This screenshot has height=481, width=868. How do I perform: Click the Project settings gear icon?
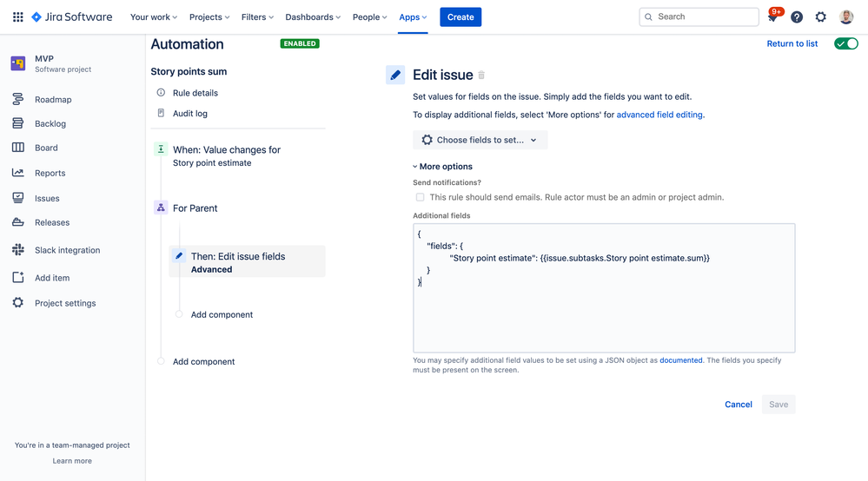pos(17,303)
